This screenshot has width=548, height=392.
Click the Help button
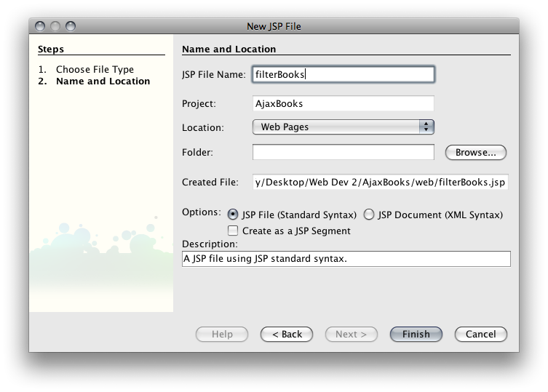(222, 335)
